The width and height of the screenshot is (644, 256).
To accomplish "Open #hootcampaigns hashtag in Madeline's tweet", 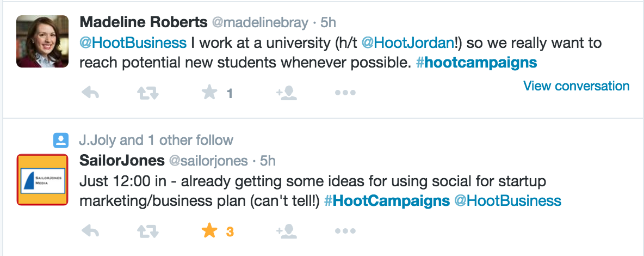I will [476, 62].
